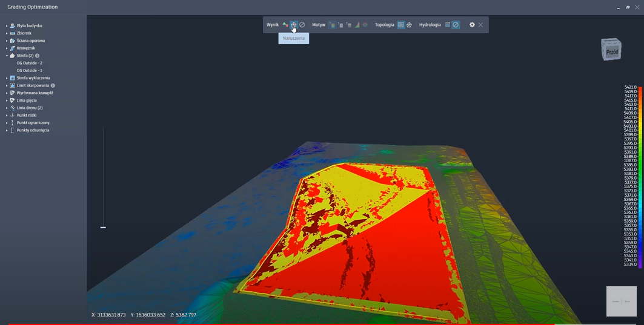Image resolution: width=644 pixels, height=325 pixels.
Task: Click the Linia gięcia icon in the tree
Action: tap(12, 100)
